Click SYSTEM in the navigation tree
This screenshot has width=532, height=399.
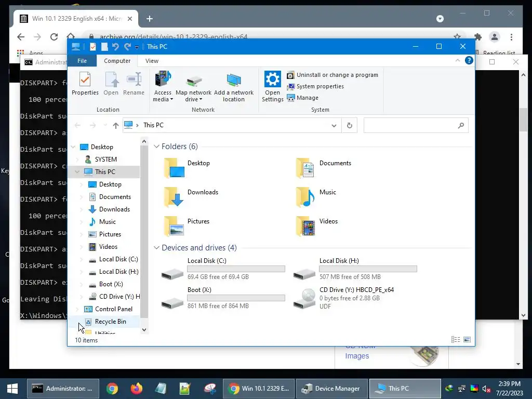click(105, 159)
